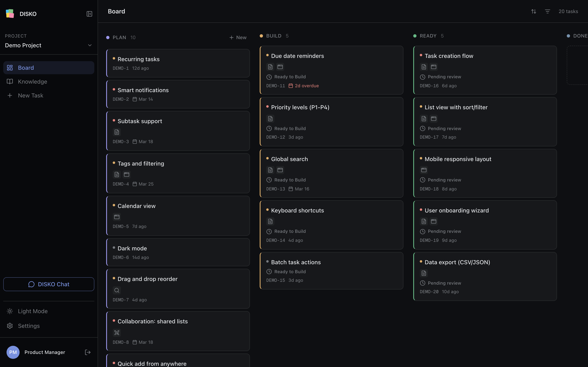Viewport: 588px width, 367px height.
Task: Open filter options via the filter icon
Action: pyautogui.click(x=547, y=11)
